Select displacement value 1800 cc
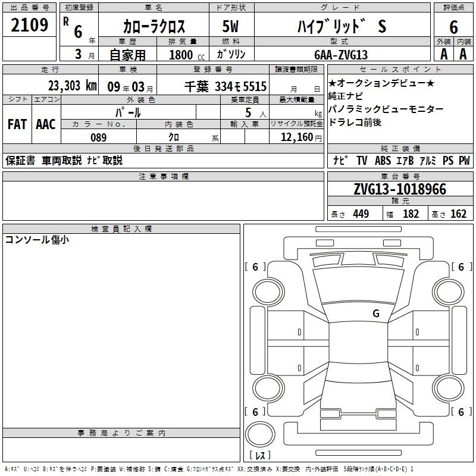 pyautogui.click(x=187, y=55)
